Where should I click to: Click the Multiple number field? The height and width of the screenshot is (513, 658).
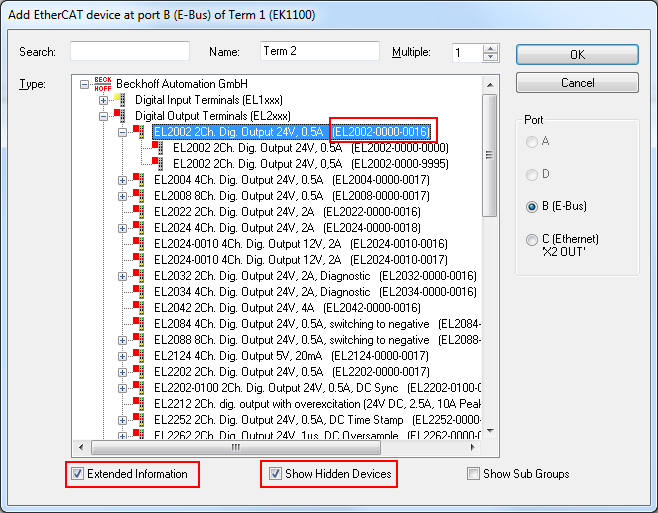pos(467,53)
